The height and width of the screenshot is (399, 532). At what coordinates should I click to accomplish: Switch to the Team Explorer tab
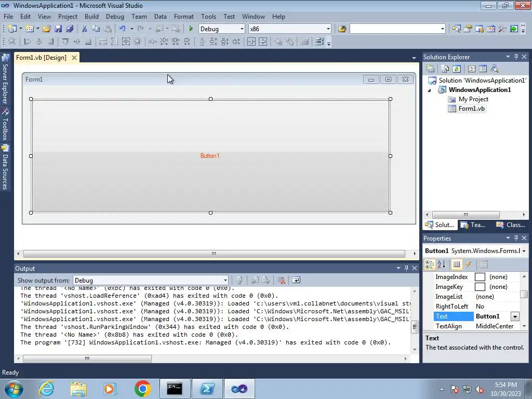click(x=473, y=225)
